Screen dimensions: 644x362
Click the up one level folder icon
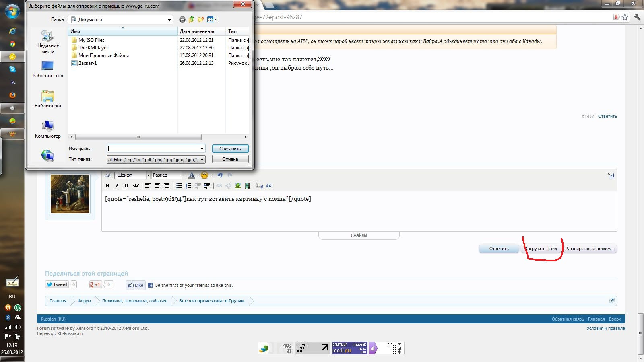192,19
